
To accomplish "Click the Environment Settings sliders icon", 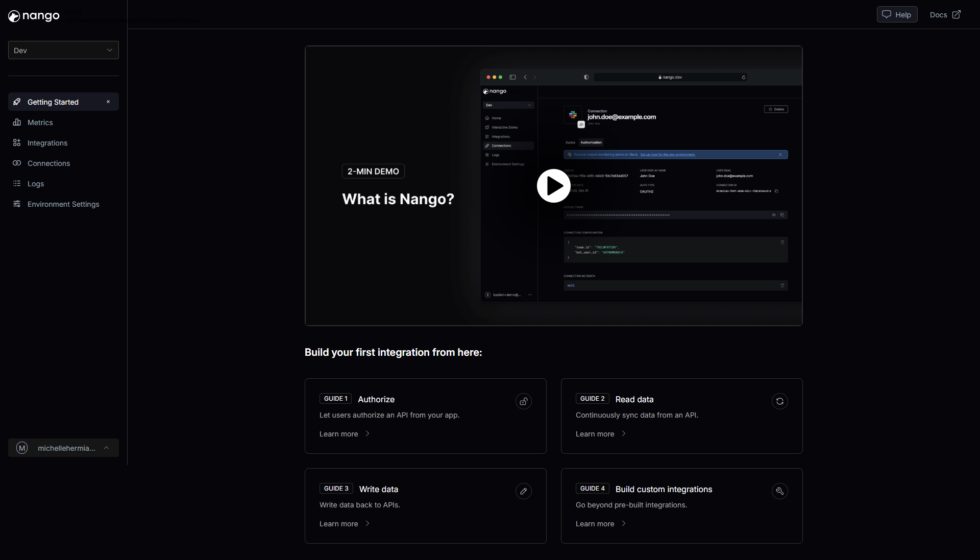I will point(17,204).
